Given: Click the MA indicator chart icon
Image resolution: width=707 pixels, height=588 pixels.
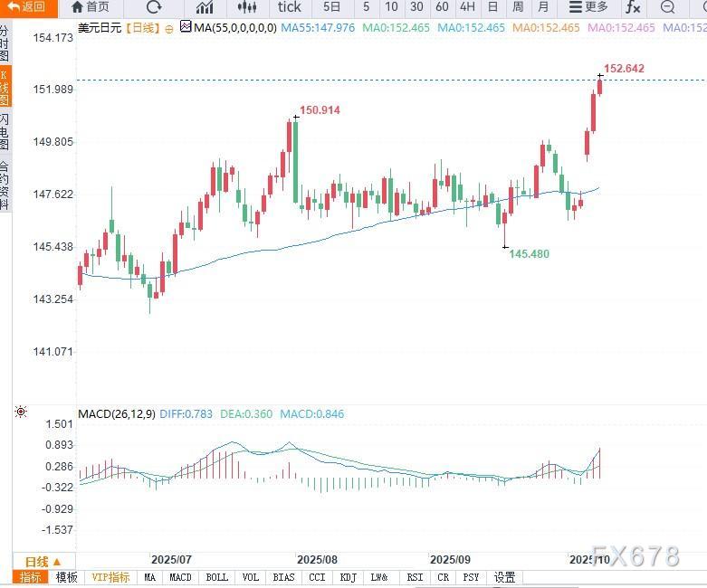Looking at the screenshot, I should click(x=185, y=27).
